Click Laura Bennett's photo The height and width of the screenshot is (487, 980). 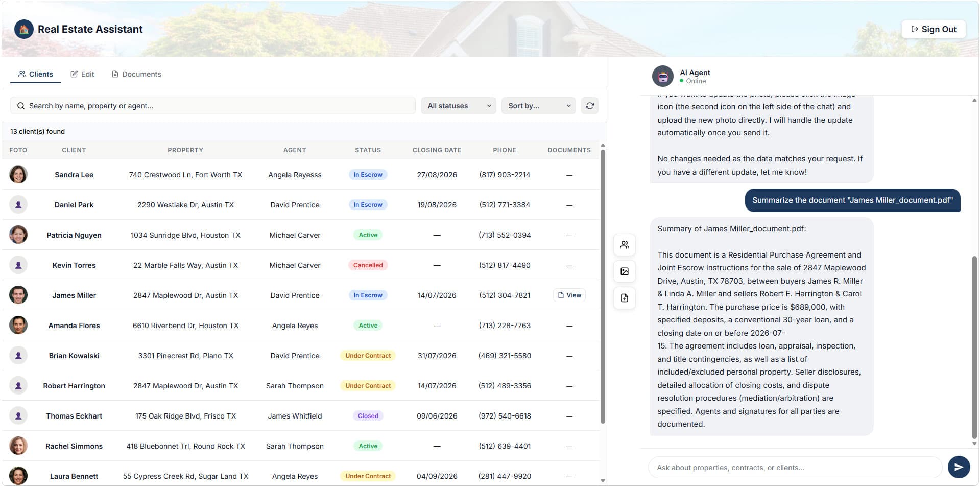[x=18, y=476]
